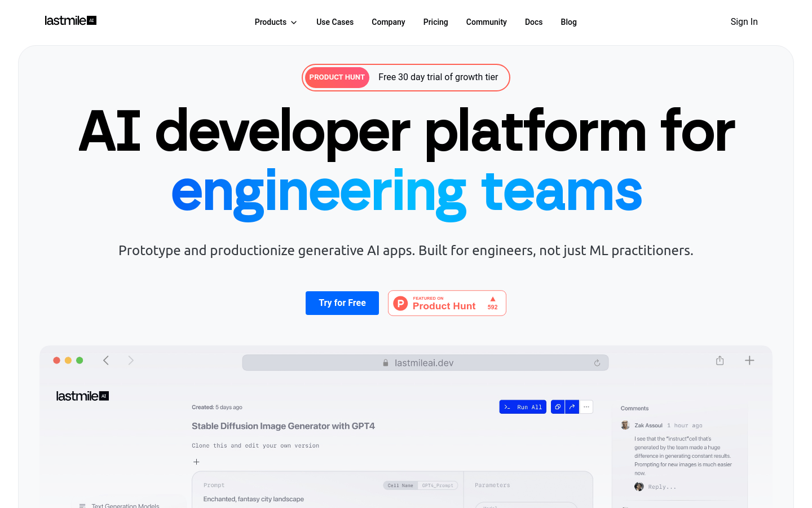Click the lastmileai.dev address bar
This screenshot has width=812, height=508.
[x=425, y=363]
